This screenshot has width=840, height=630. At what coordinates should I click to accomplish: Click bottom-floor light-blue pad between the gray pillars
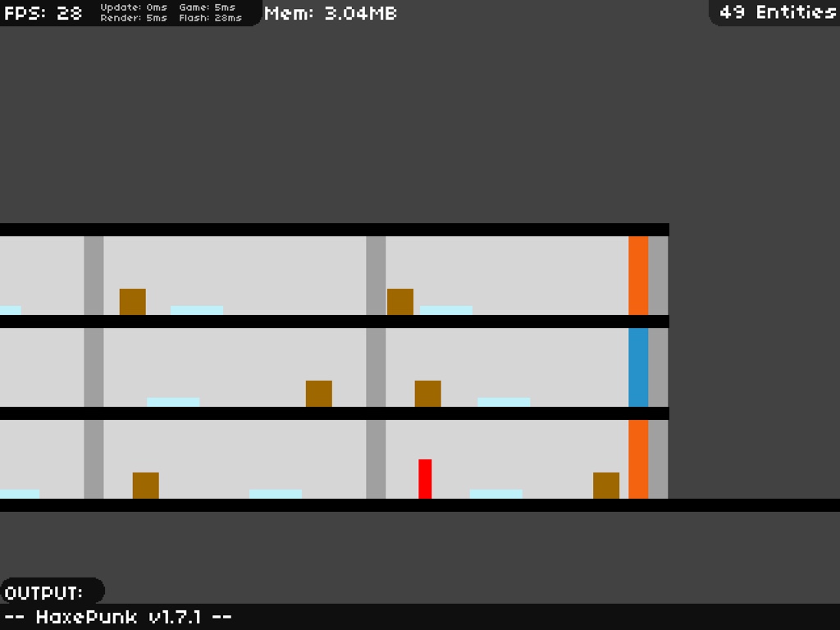276,494
